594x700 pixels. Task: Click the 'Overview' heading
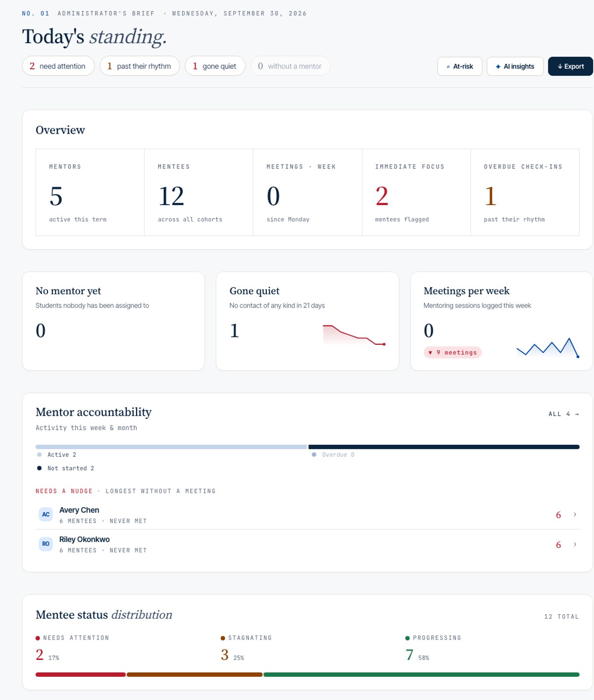[x=60, y=130]
